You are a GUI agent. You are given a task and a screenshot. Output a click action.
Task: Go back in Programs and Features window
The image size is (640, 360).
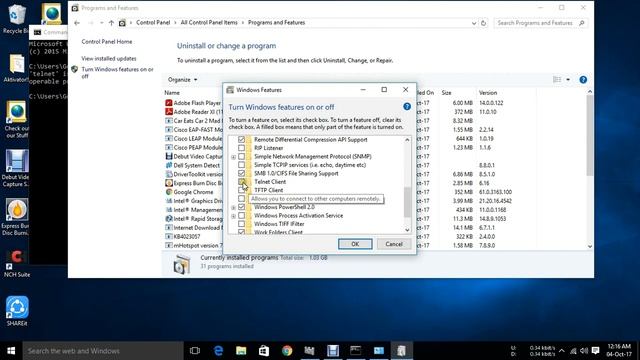pyautogui.click(x=77, y=23)
